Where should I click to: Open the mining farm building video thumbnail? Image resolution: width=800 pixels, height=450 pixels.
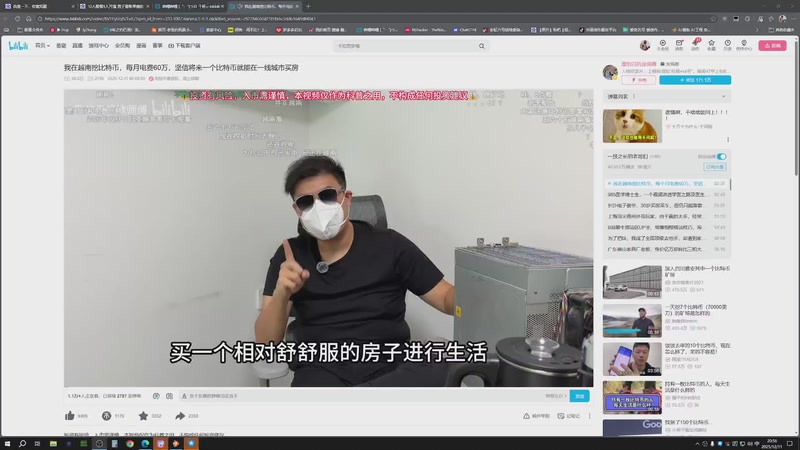632,282
